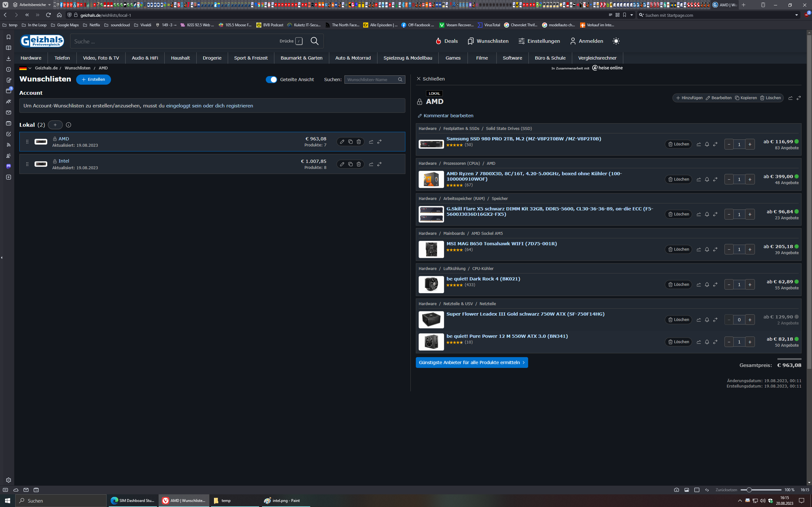Open MSI MAG B650 Tomahawk WIFI product link
Image resolution: width=812 pixels, height=507 pixels.
tap(501, 244)
